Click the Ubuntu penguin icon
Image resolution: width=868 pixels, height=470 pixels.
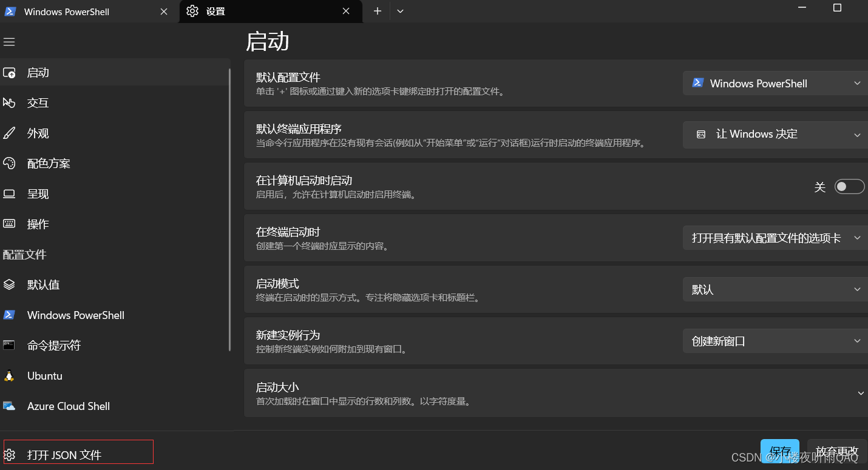pos(9,376)
